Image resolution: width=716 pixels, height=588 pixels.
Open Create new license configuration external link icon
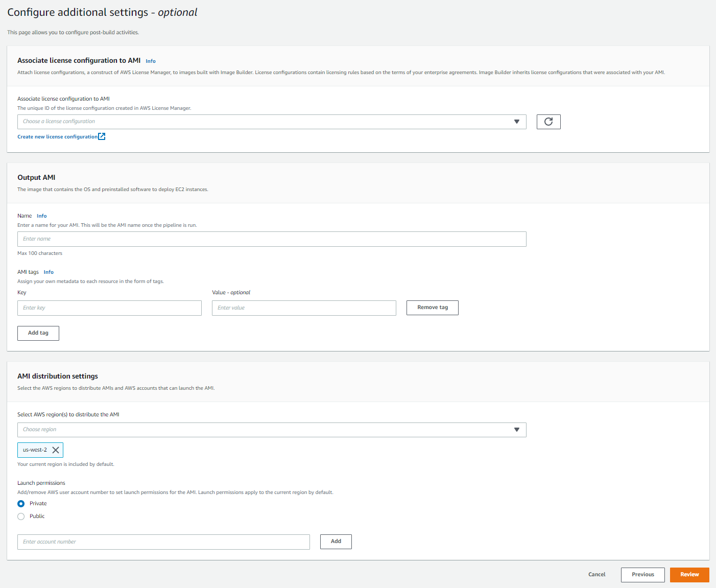pos(102,136)
